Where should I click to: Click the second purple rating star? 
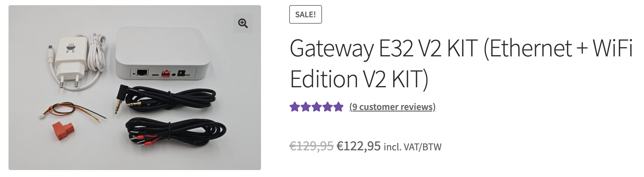click(305, 107)
